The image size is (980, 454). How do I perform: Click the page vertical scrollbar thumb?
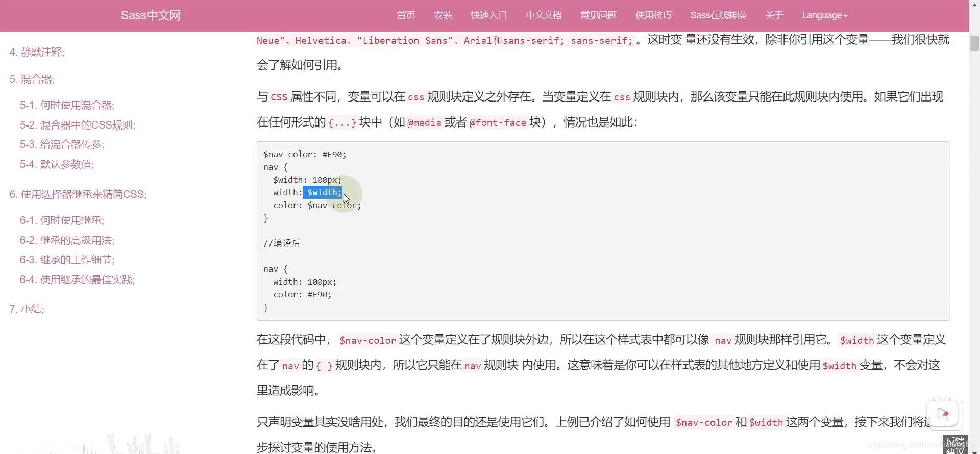pyautogui.click(x=974, y=43)
